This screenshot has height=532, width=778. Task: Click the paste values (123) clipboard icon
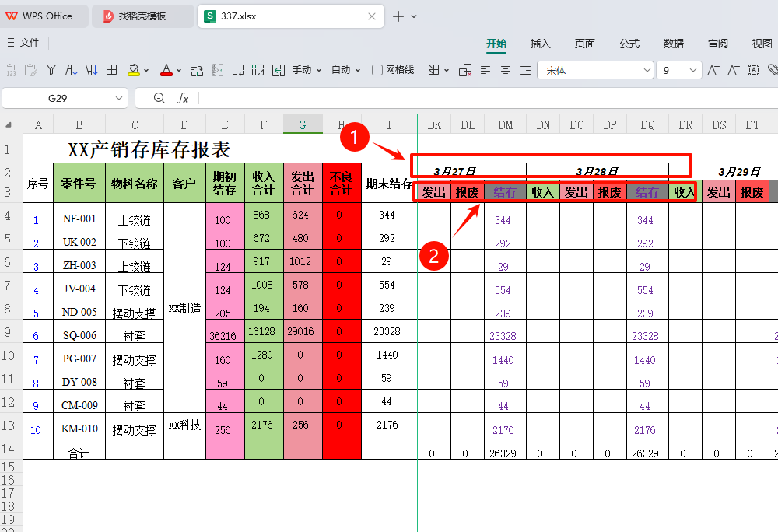coord(10,71)
